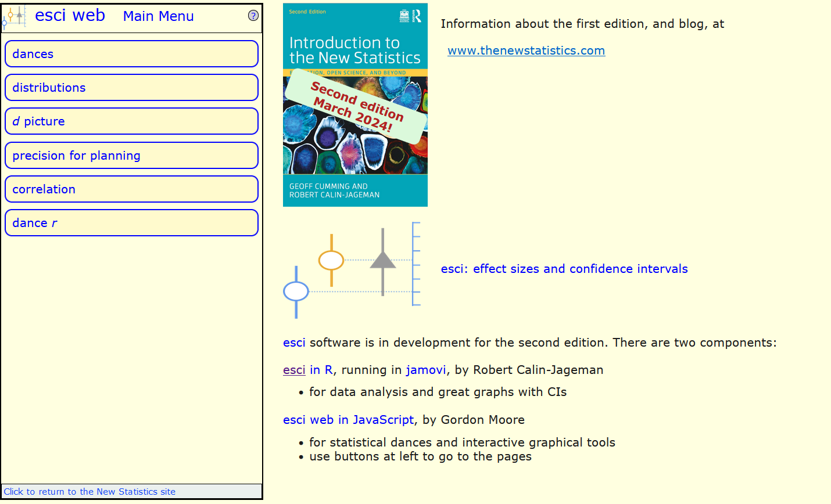The height and width of the screenshot is (504, 831).
Task: Click the 'esci web in JavaScript' text
Action: pyautogui.click(x=348, y=420)
